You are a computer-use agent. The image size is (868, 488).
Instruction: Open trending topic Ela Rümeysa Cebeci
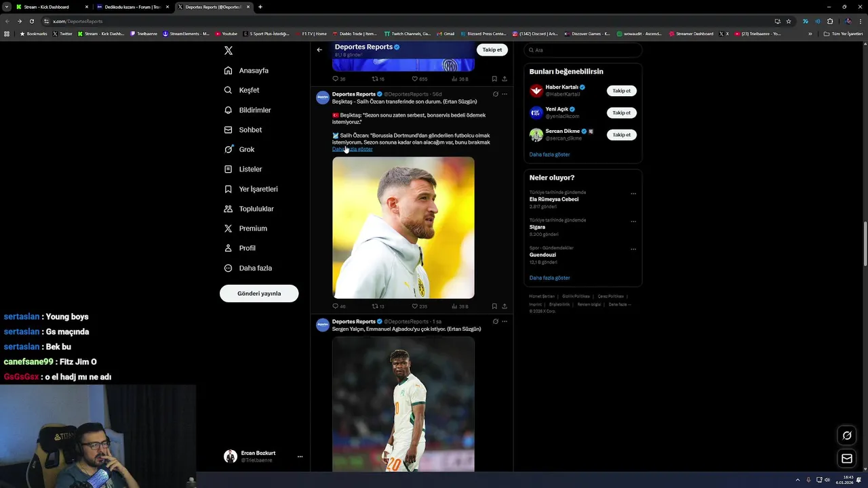pyautogui.click(x=554, y=199)
